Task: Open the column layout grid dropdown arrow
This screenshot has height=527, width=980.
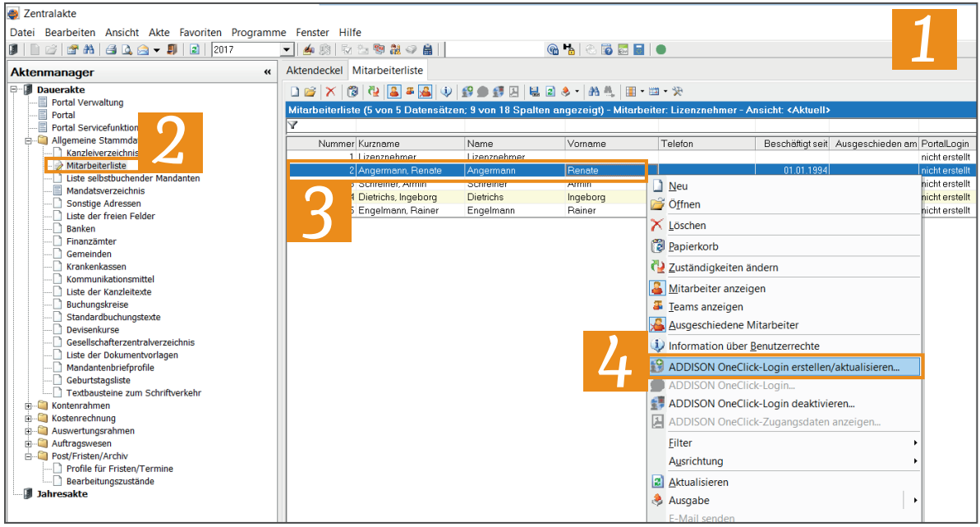Action: 642,92
